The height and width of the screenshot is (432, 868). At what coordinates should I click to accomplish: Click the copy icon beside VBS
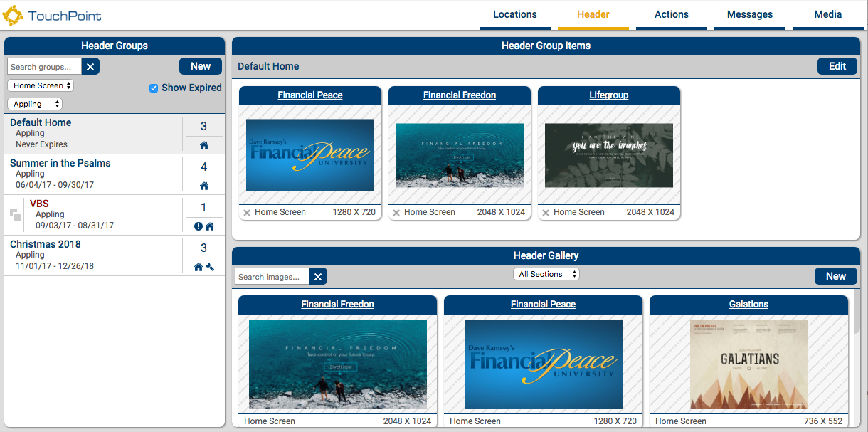tap(16, 215)
